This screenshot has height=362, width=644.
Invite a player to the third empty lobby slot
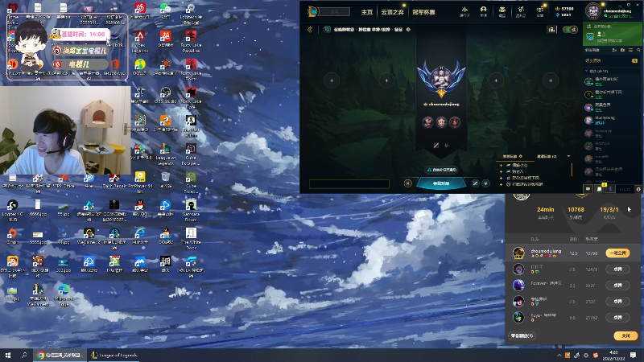pyautogui.click(x=496, y=80)
